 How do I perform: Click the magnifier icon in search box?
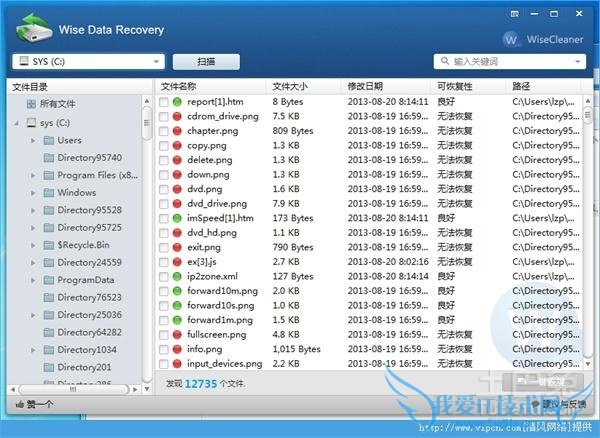coord(445,61)
